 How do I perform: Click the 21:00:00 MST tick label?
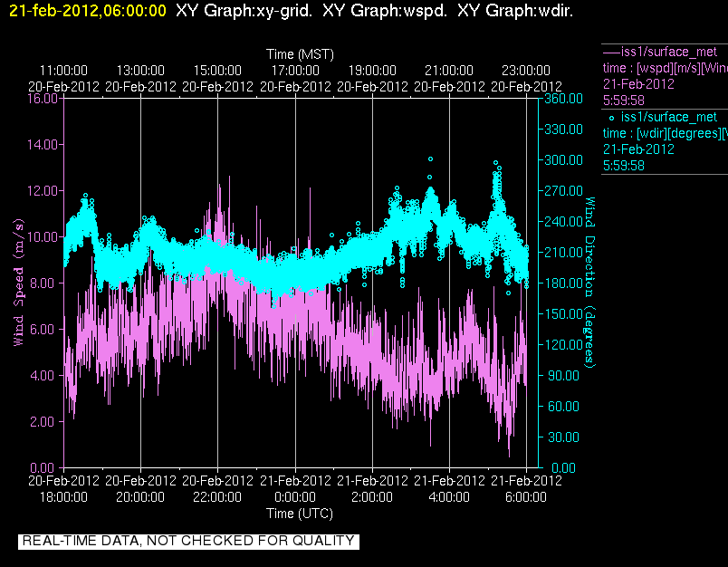point(449,71)
